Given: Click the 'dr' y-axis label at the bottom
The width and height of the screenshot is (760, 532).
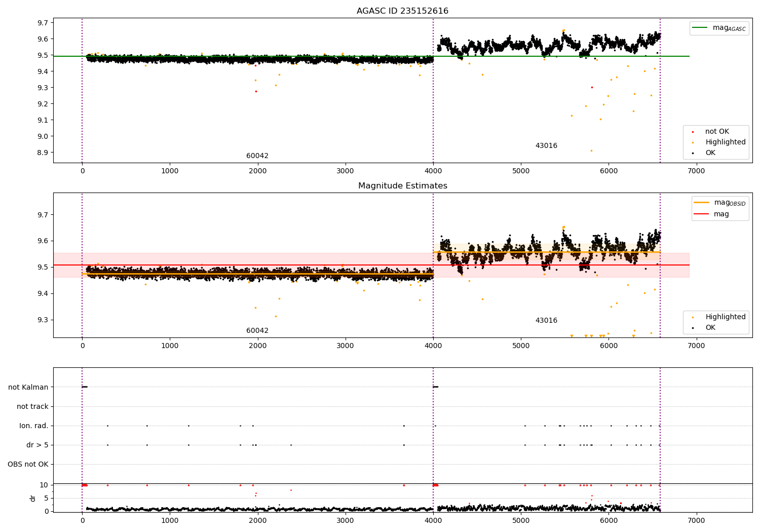Looking at the screenshot, I should pos(33,498).
